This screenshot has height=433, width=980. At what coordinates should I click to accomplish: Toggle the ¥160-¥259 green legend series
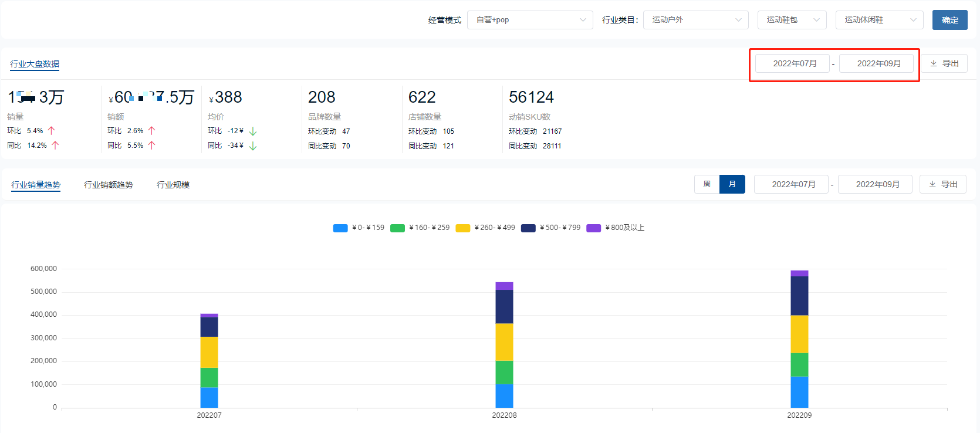397,228
